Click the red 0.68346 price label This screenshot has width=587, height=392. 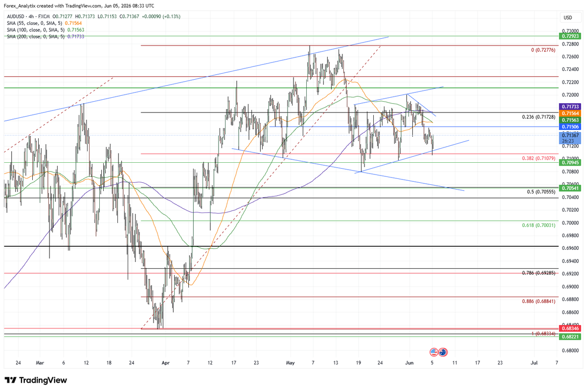coord(570,328)
